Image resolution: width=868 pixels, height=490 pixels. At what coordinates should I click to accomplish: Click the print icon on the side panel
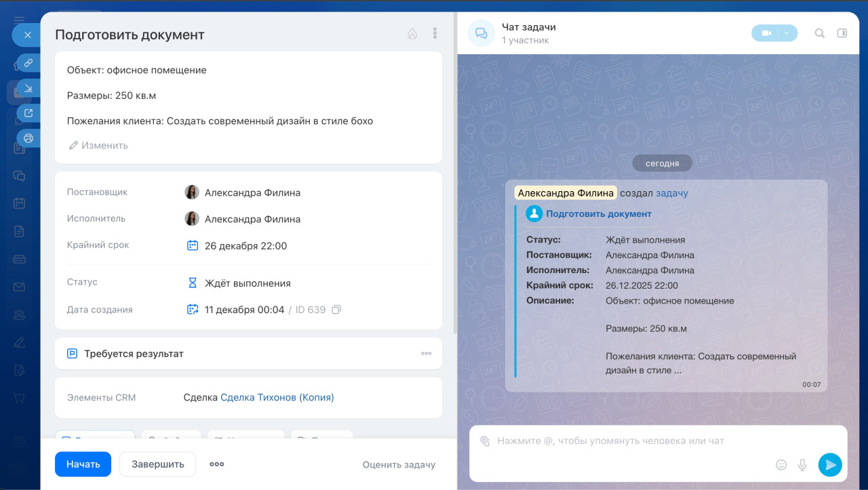[x=28, y=138]
